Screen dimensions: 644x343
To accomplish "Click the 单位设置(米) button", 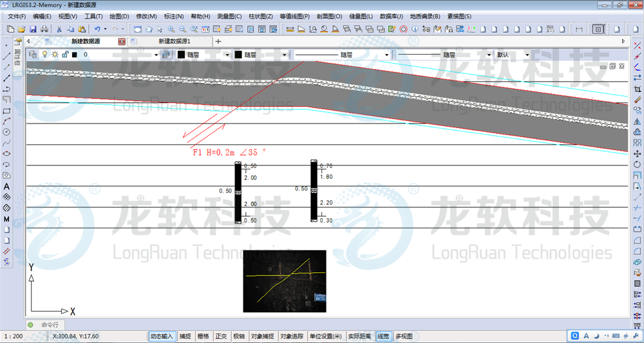I will click(x=326, y=336).
